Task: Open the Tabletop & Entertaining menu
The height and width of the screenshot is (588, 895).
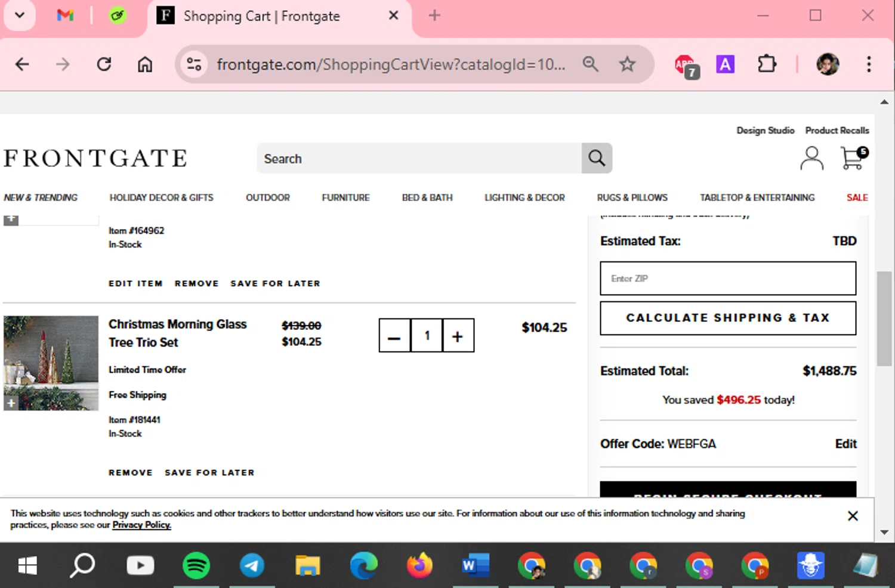Action: 757,197
